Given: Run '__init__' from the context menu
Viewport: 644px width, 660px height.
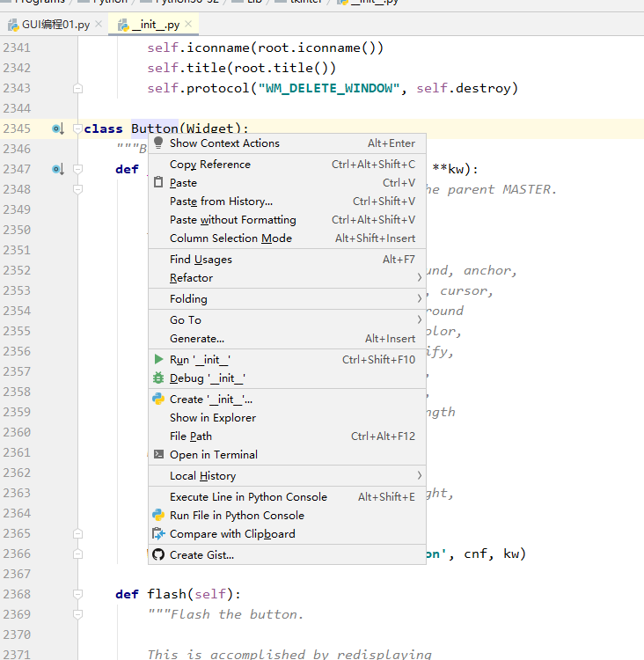Looking at the screenshot, I should (287, 359).
